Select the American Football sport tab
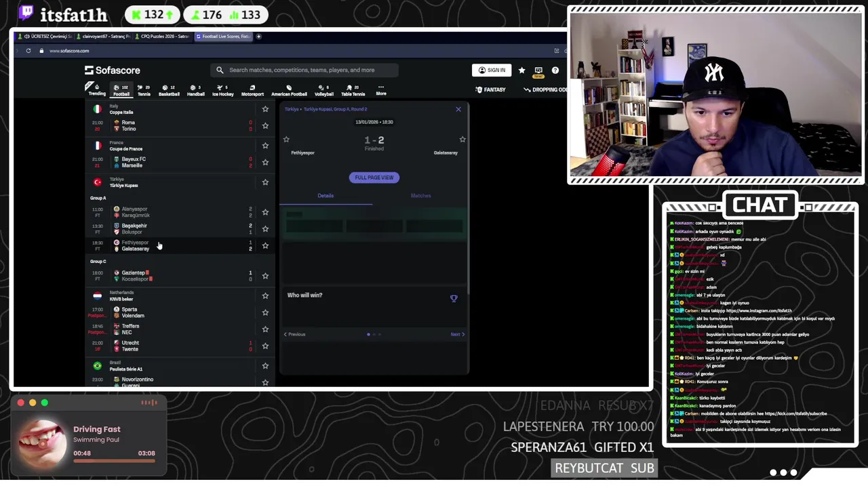The height and width of the screenshot is (488, 868). pos(289,90)
